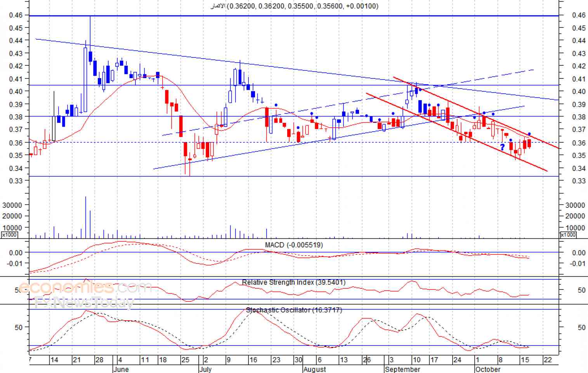Click the x1000 volume box on left axis
The image size is (588, 373).
pyautogui.click(x=9, y=235)
